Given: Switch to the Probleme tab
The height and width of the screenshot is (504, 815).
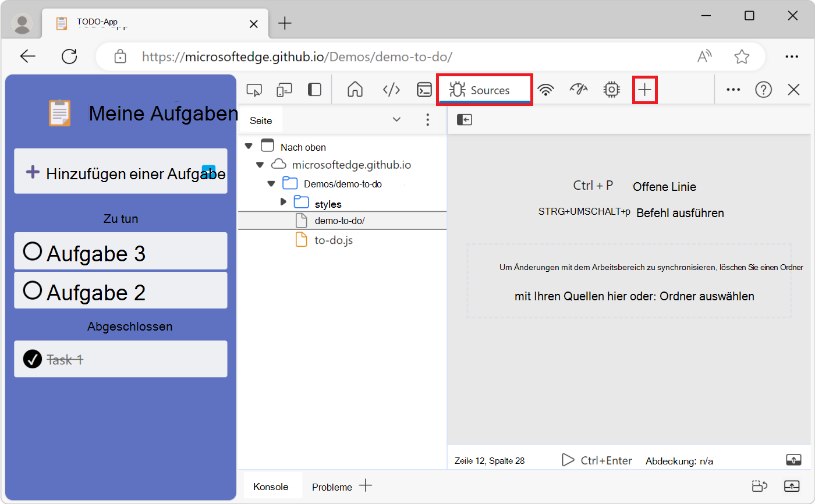Looking at the screenshot, I should click(x=332, y=487).
